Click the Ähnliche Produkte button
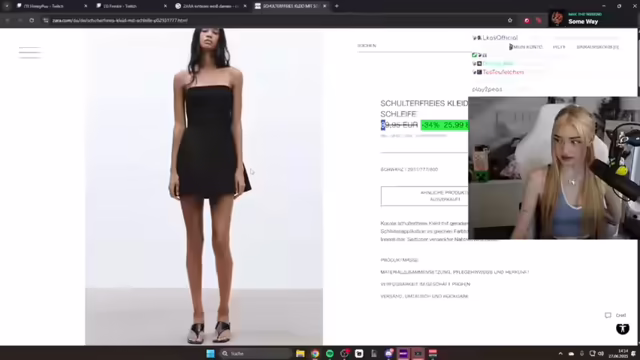Screen dimensions: 640x360 pos(424,196)
